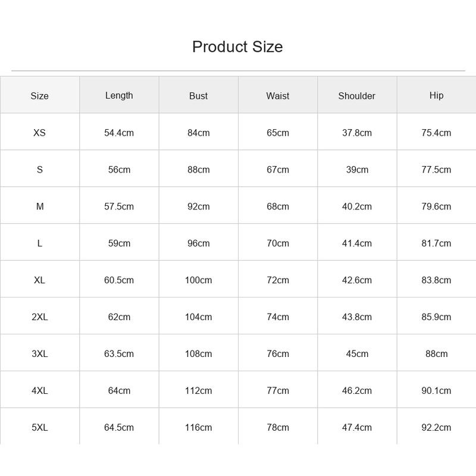Screen dimensions: 476x476
Task: Select the 100cm bust cell
Action: click(x=198, y=280)
